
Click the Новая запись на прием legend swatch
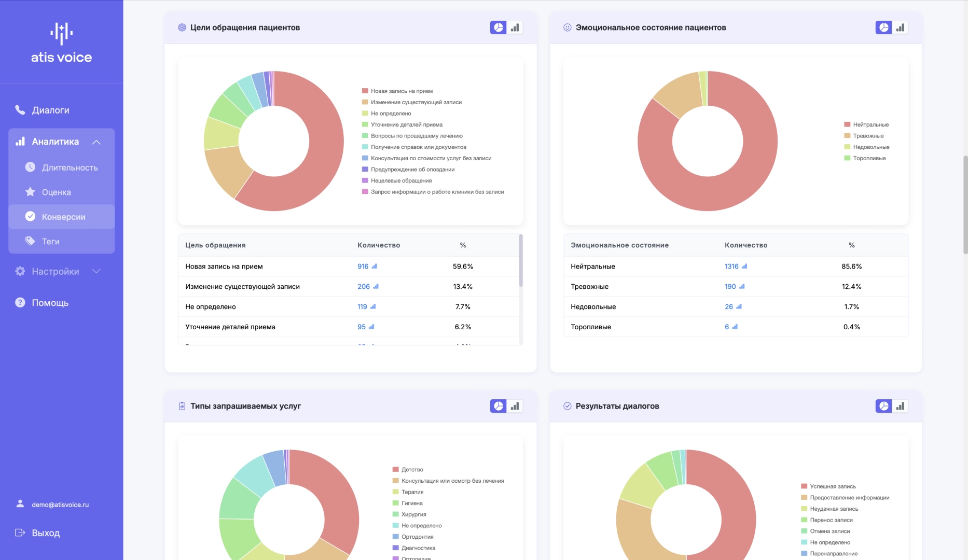click(365, 91)
